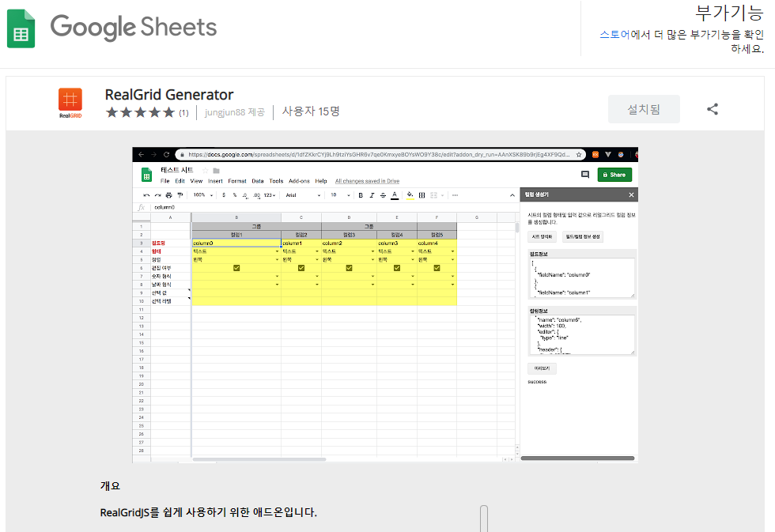The image size is (775, 532).
Task: Close the sidebar panel in the preview
Action: tap(631, 195)
